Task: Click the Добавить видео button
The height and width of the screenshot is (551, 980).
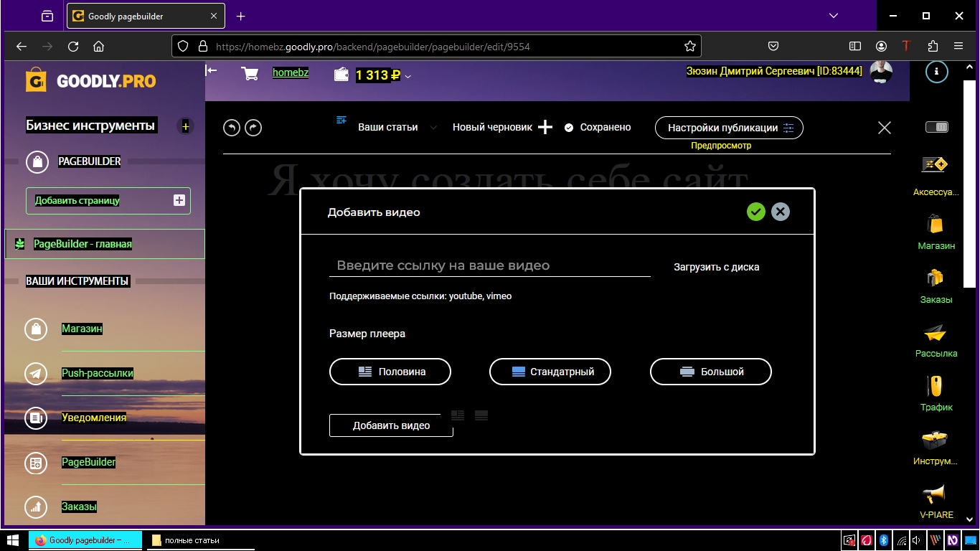Action: pyautogui.click(x=391, y=425)
